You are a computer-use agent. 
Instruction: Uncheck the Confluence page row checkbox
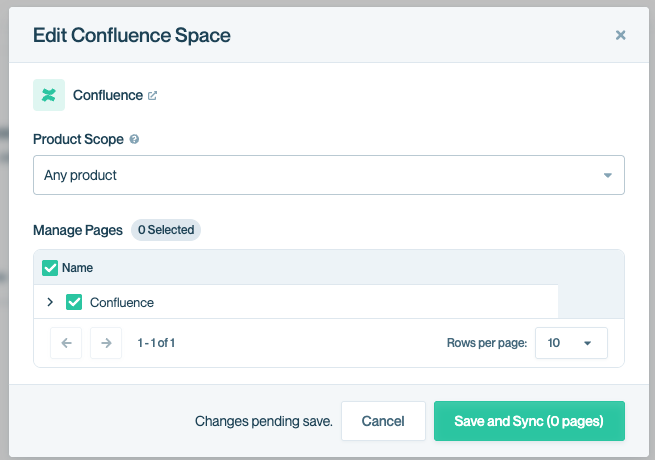74,302
